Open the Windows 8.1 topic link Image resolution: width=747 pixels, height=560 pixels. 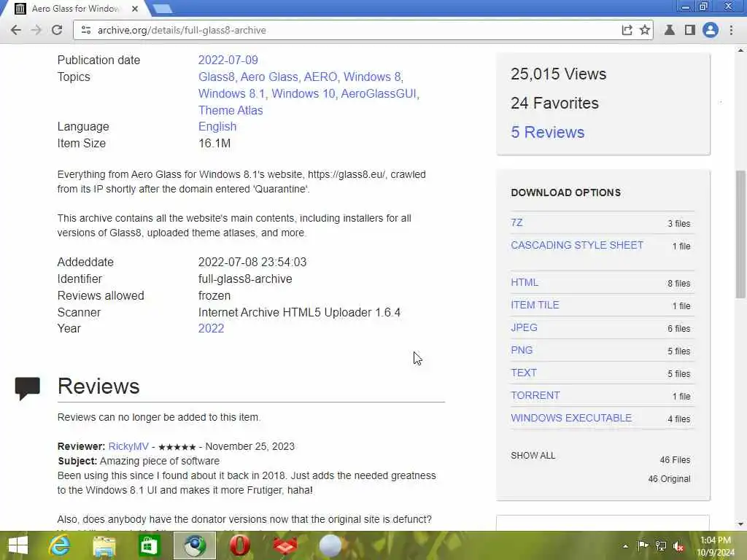pos(231,93)
